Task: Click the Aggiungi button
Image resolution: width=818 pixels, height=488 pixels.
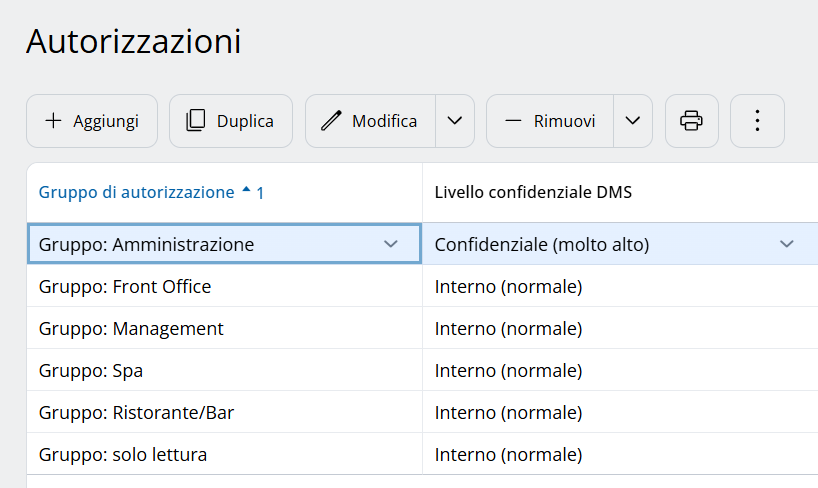Action: click(92, 121)
